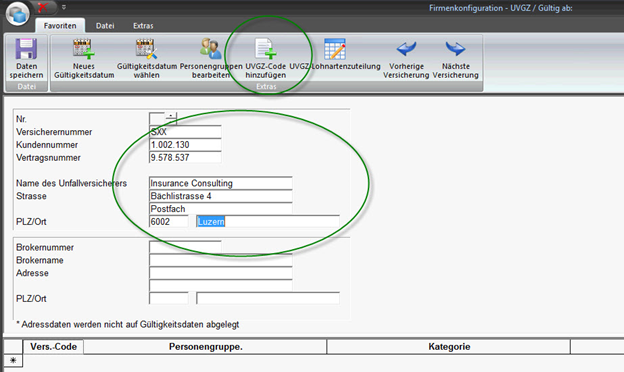Click the red X in quick access bar

click(43, 7)
